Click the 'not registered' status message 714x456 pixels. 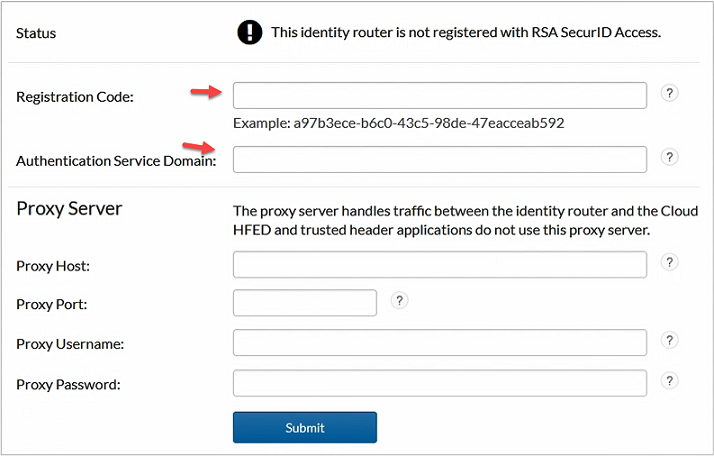(x=466, y=33)
